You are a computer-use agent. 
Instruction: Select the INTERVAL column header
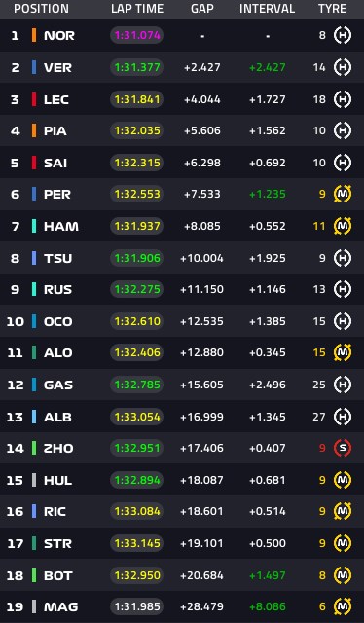click(x=267, y=9)
